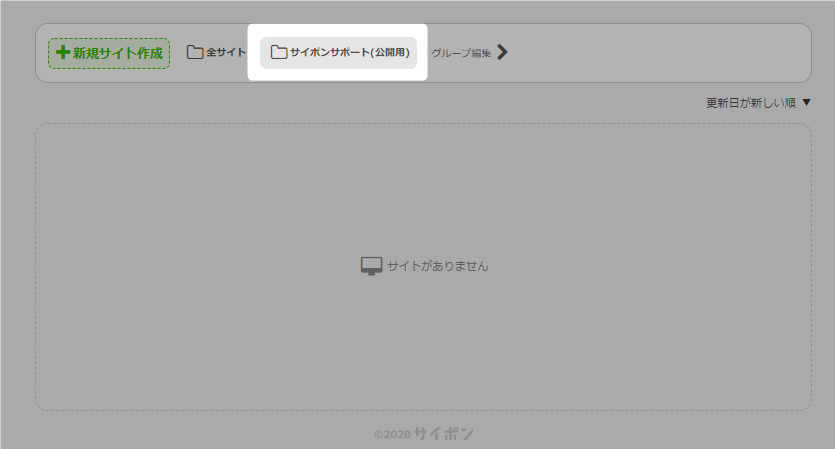The width and height of the screenshot is (835, 449).
Task: Click the folder icon of サイポンサポート(公開用)
Action: pyautogui.click(x=279, y=52)
